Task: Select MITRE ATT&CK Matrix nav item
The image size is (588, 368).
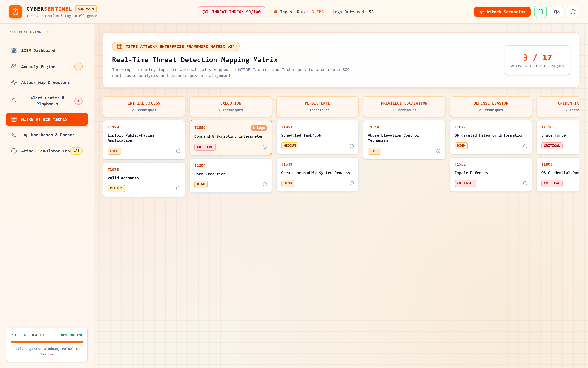Action: pos(47,119)
